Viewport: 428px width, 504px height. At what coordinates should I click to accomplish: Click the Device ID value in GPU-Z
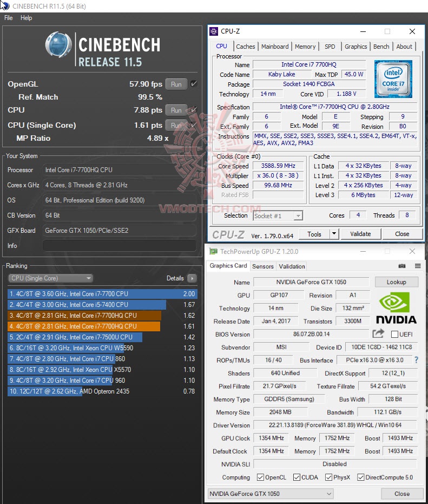click(381, 347)
